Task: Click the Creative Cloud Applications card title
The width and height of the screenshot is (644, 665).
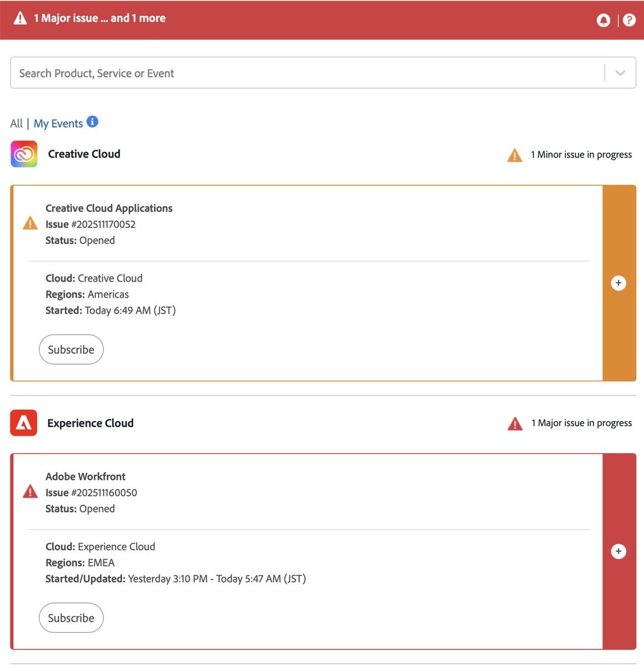Action: point(109,208)
